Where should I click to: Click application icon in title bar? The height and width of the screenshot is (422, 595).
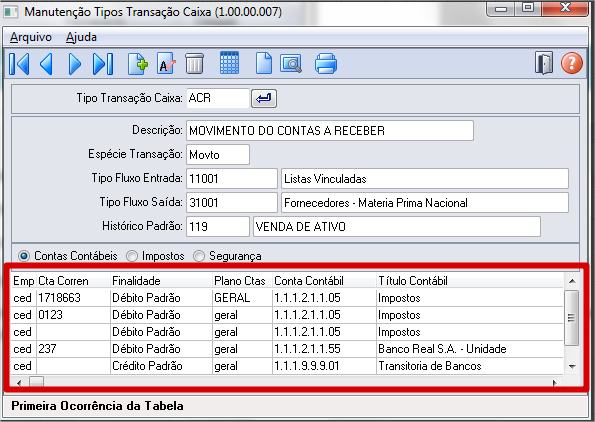tap(11, 12)
